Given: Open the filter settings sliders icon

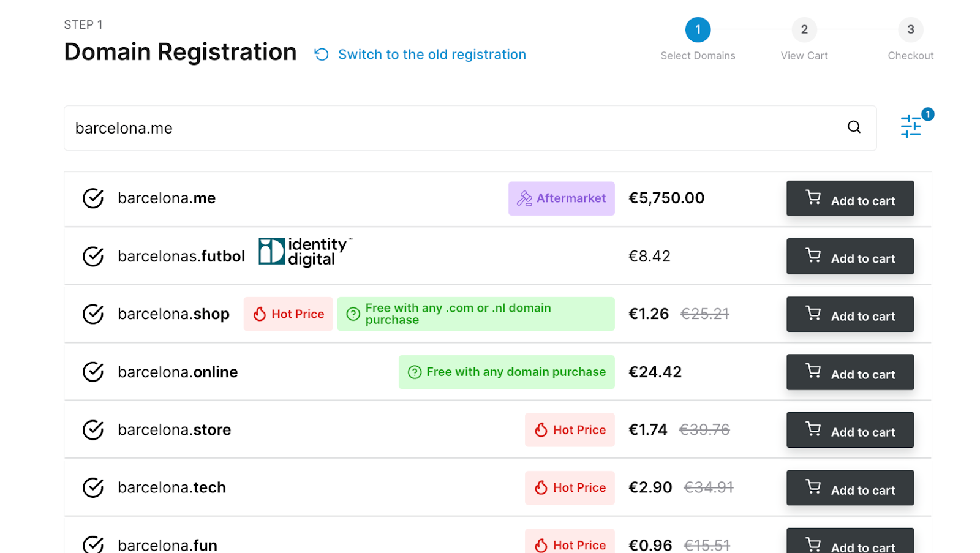Looking at the screenshot, I should click(911, 126).
